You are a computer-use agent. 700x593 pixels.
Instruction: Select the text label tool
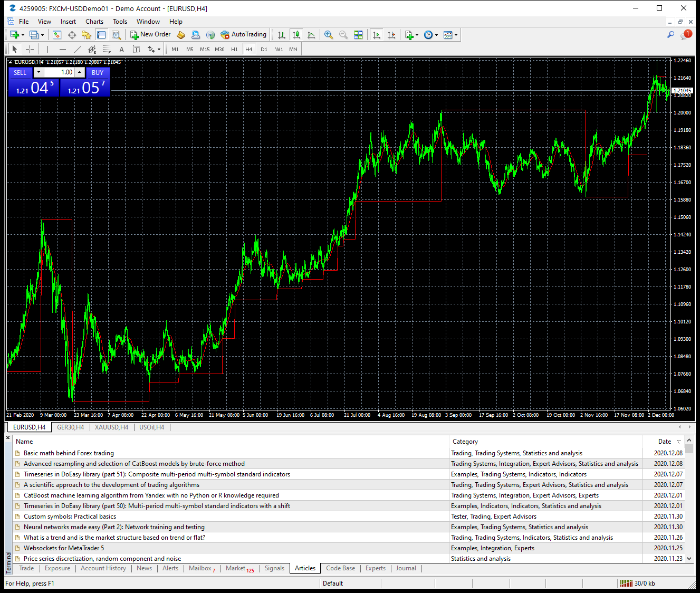coord(136,49)
